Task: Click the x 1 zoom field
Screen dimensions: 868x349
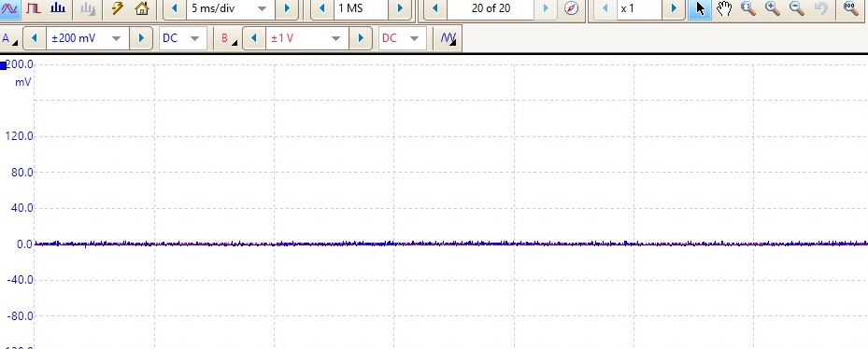Action: tap(639, 8)
